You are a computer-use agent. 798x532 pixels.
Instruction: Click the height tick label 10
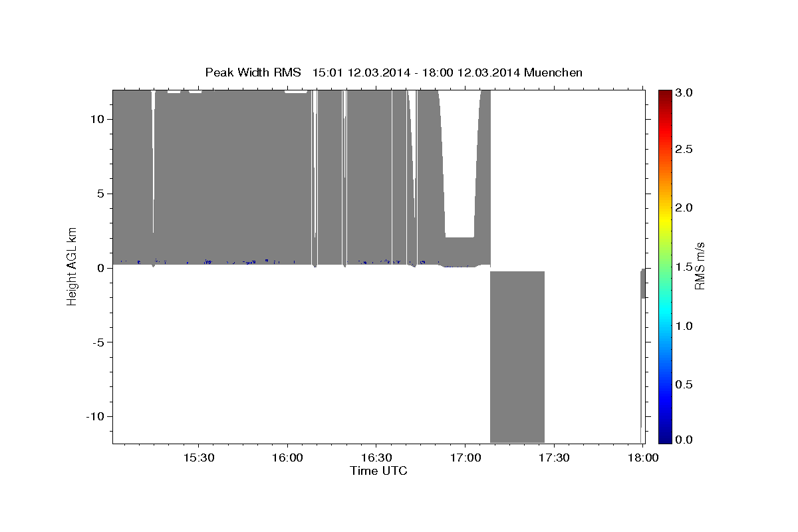click(x=99, y=119)
